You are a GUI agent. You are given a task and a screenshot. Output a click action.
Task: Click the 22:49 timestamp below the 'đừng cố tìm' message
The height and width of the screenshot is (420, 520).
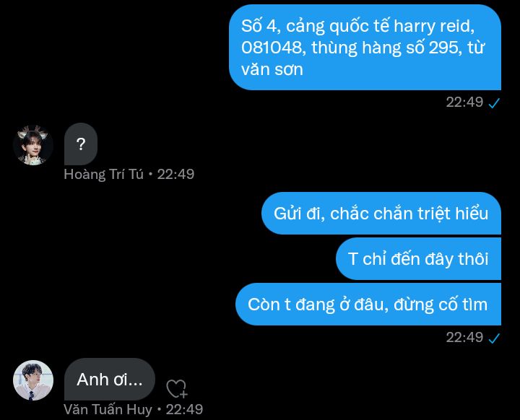(464, 338)
